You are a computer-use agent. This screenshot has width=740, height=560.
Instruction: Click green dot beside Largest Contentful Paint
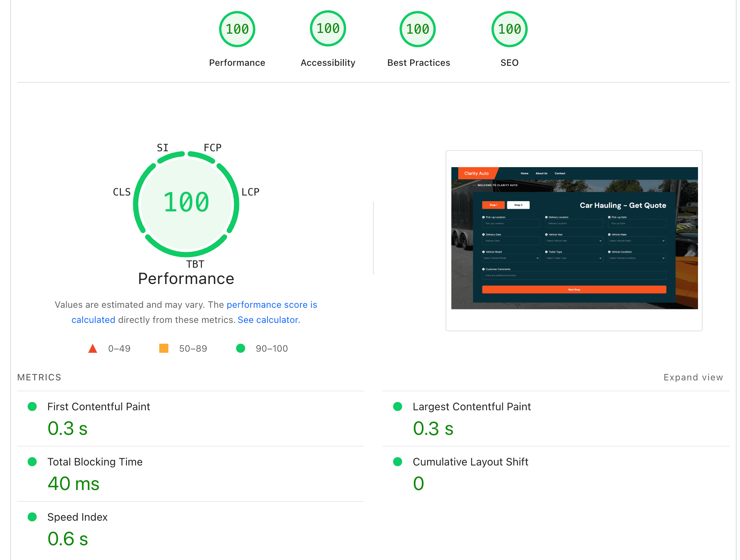(398, 406)
